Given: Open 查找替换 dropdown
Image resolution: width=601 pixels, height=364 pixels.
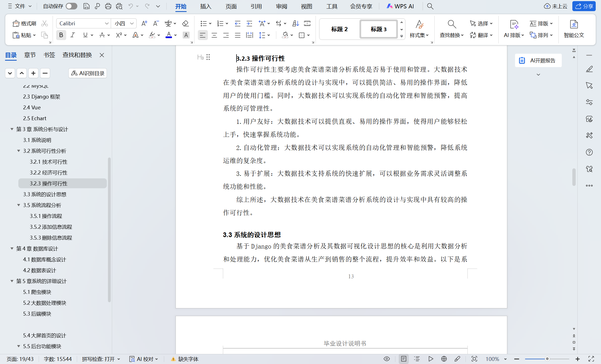Looking at the screenshot, I should pyautogui.click(x=451, y=35).
